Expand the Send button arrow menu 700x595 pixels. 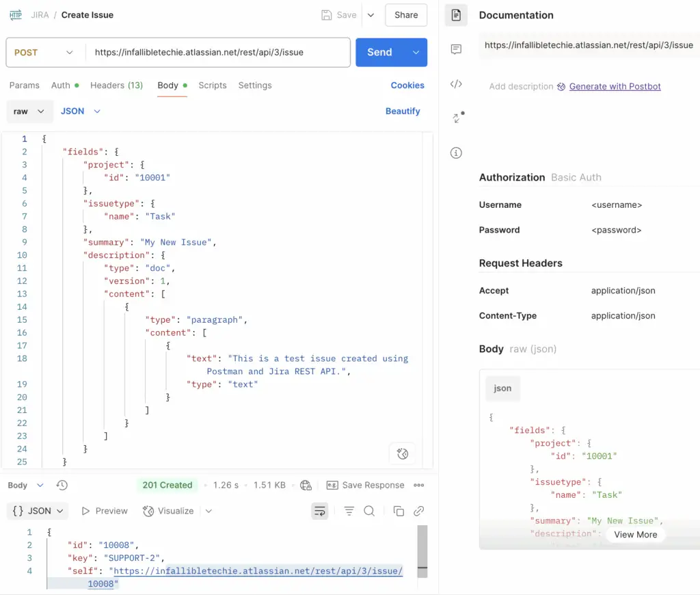tap(416, 52)
